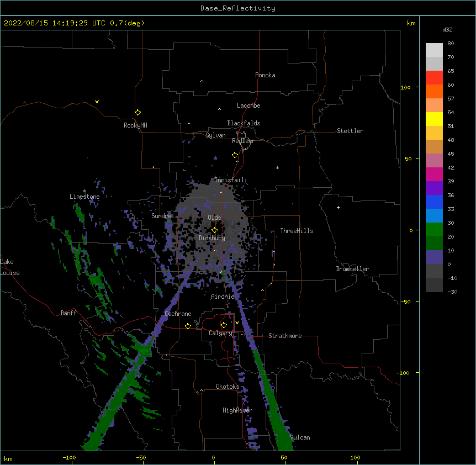476x465 pixels.
Task: Click the dBZ legend heading
Action: [x=447, y=29]
